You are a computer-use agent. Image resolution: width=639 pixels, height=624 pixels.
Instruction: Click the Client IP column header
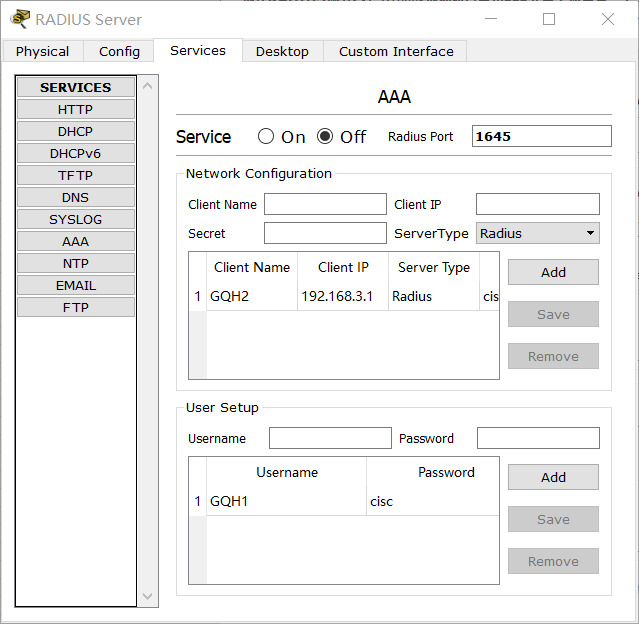click(x=343, y=267)
